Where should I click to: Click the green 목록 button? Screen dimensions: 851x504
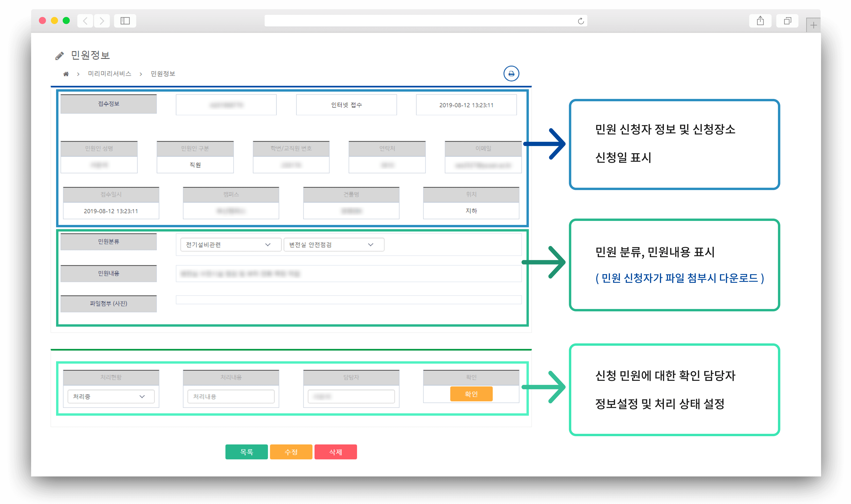247,452
